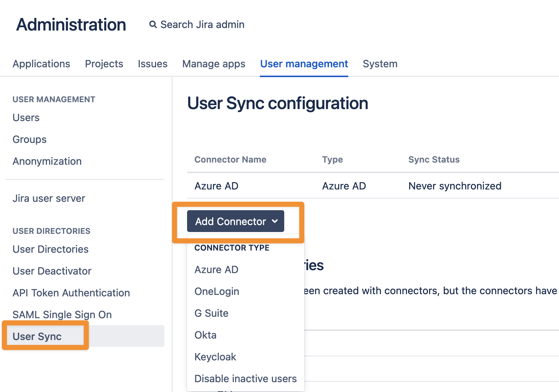
Task: Switch to the Applications tab
Action: 41,64
